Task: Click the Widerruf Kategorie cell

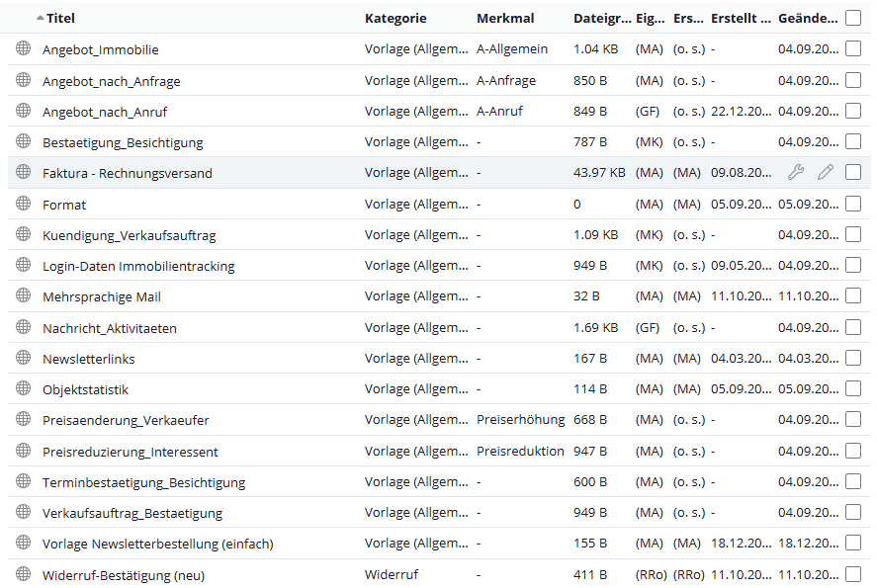Action: pyautogui.click(x=391, y=574)
